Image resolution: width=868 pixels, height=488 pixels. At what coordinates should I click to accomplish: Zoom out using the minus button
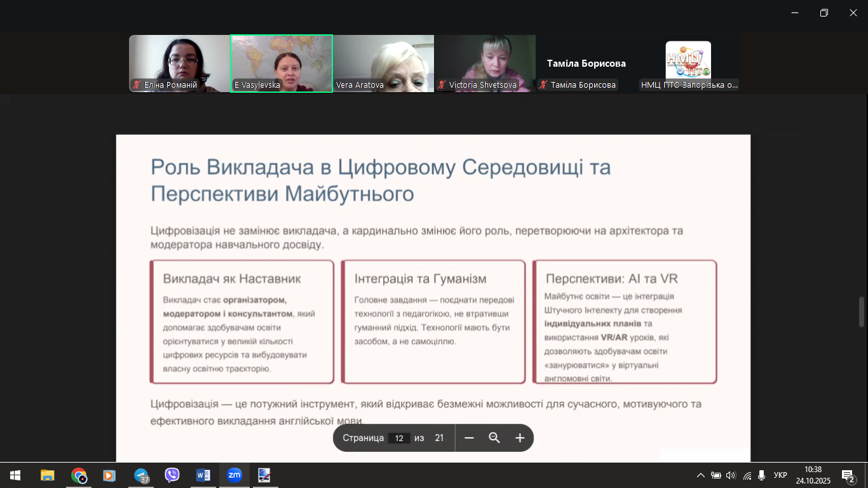click(x=469, y=438)
